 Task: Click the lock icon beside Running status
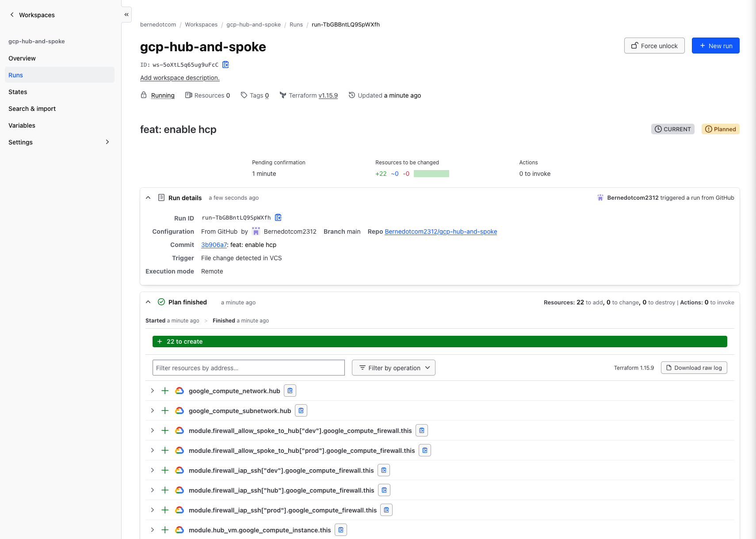click(x=144, y=95)
